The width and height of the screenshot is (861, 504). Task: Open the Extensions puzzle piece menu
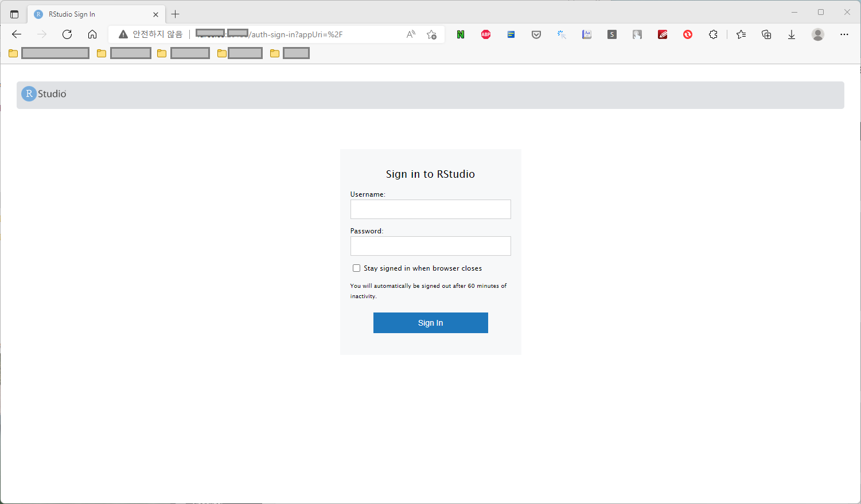pos(713,34)
